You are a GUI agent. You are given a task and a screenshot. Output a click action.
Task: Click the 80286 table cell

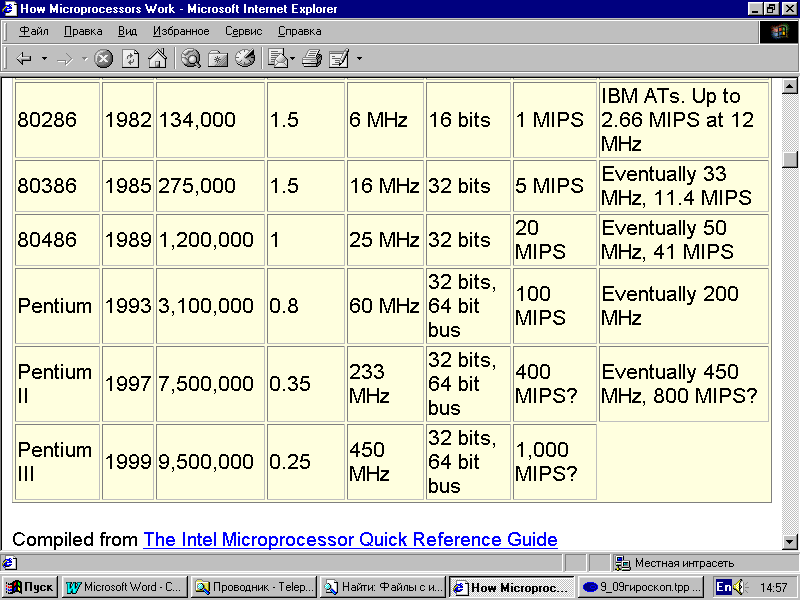57,120
